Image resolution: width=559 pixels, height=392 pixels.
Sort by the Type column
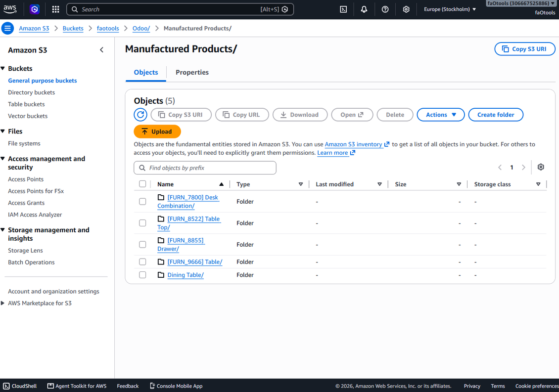point(301,184)
